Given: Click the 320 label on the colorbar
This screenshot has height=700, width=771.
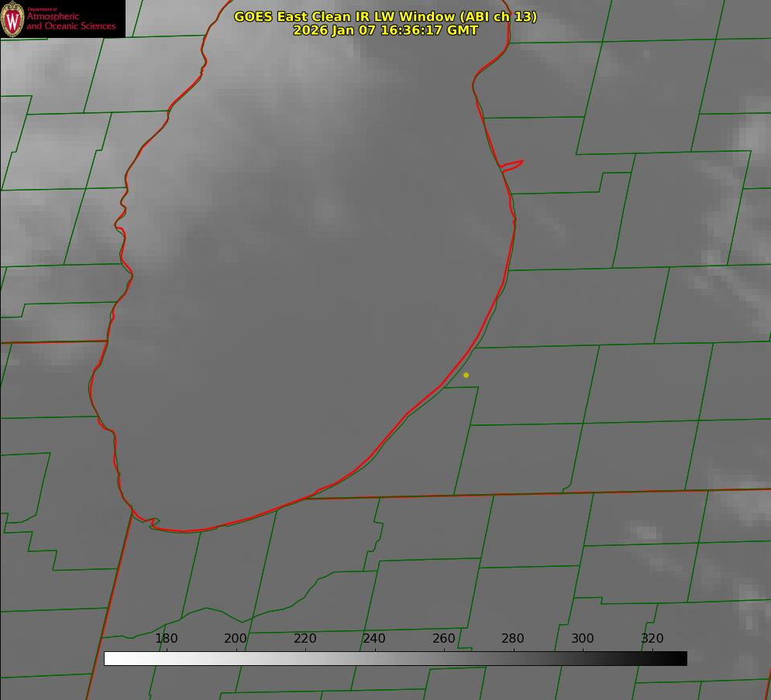Looking at the screenshot, I should coord(652,638).
